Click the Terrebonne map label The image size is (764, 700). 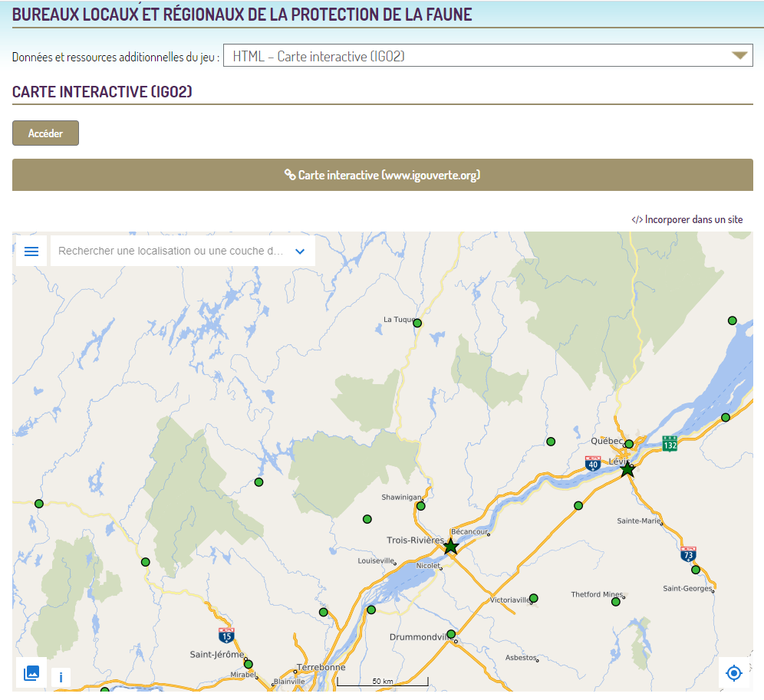[321, 667]
